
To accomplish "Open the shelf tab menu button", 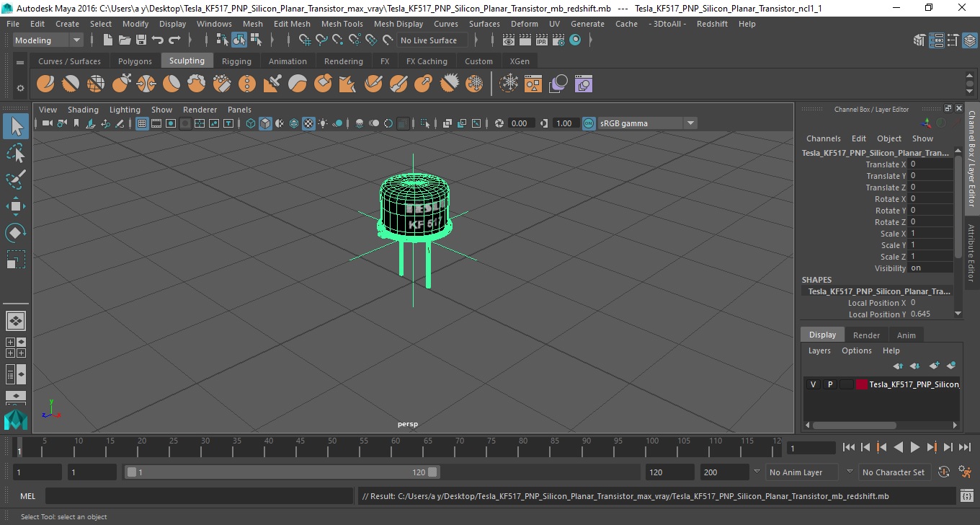I will pyautogui.click(x=20, y=61).
